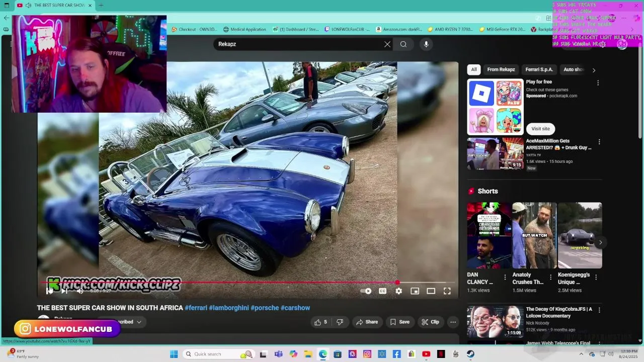Image resolution: width=644 pixels, height=362 pixels.
Task: Open the video player settings gear
Action: point(398,291)
